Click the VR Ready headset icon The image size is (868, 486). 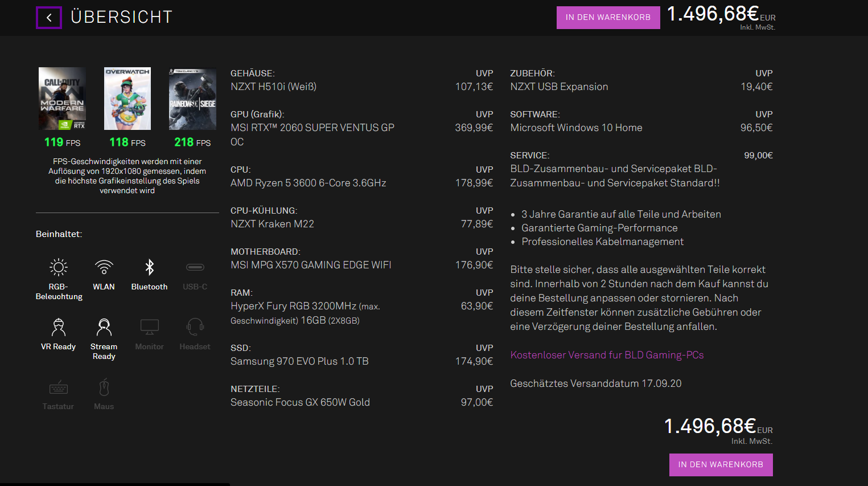pyautogui.click(x=59, y=327)
